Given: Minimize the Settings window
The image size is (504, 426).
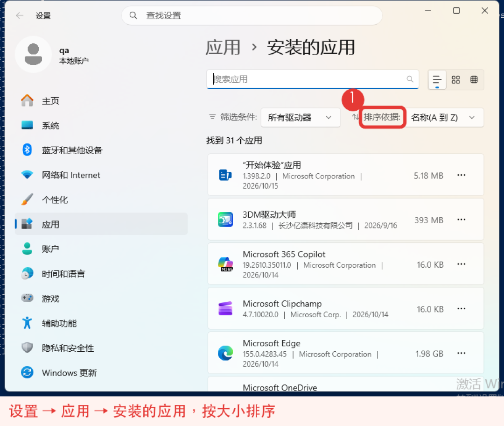Looking at the screenshot, I should (x=428, y=11).
